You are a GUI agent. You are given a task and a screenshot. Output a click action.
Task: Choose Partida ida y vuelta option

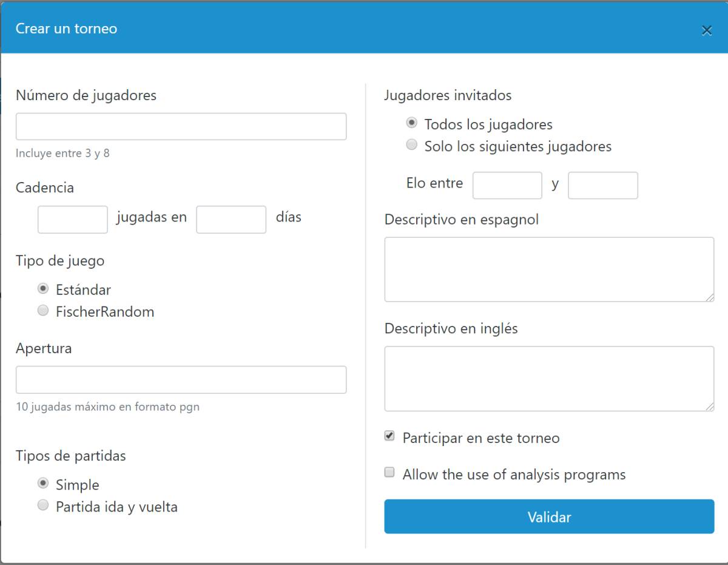tap(43, 506)
